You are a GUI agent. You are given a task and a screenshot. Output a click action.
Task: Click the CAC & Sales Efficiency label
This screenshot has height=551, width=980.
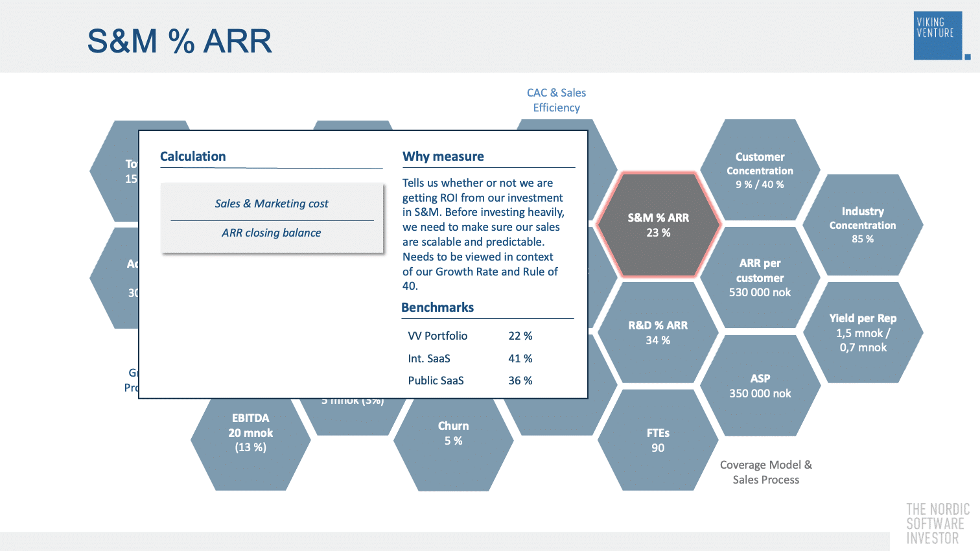556,100
